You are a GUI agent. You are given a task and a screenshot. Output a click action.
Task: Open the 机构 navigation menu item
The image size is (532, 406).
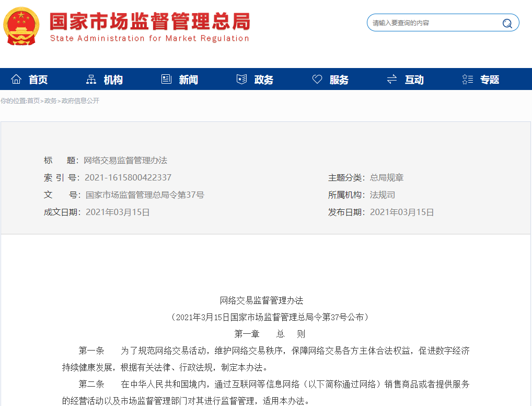pyautogui.click(x=113, y=80)
